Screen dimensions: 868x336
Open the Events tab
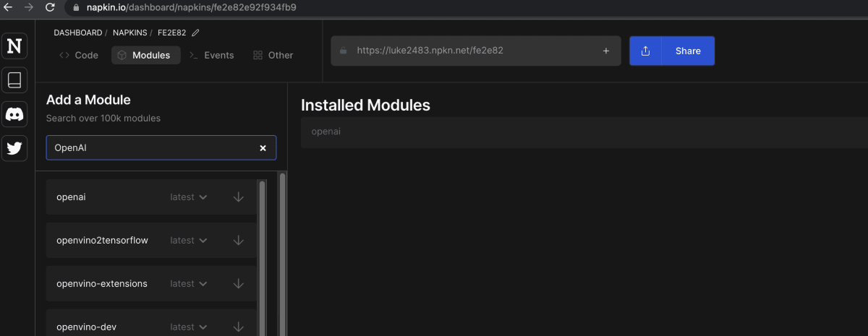[x=212, y=55]
